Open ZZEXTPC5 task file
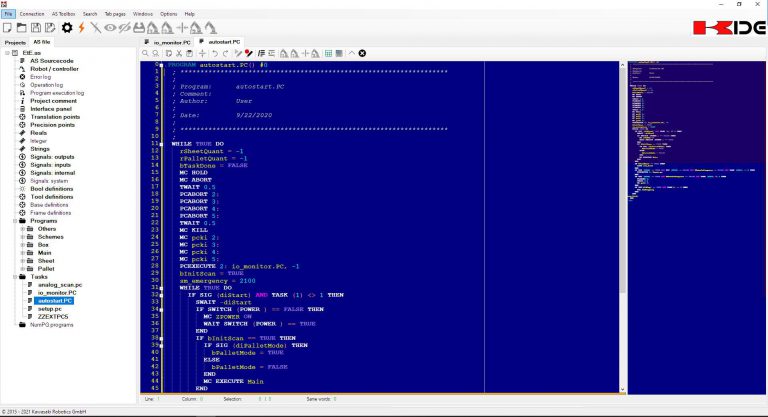The height and width of the screenshot is (417, 768). (x=53, y=317)
